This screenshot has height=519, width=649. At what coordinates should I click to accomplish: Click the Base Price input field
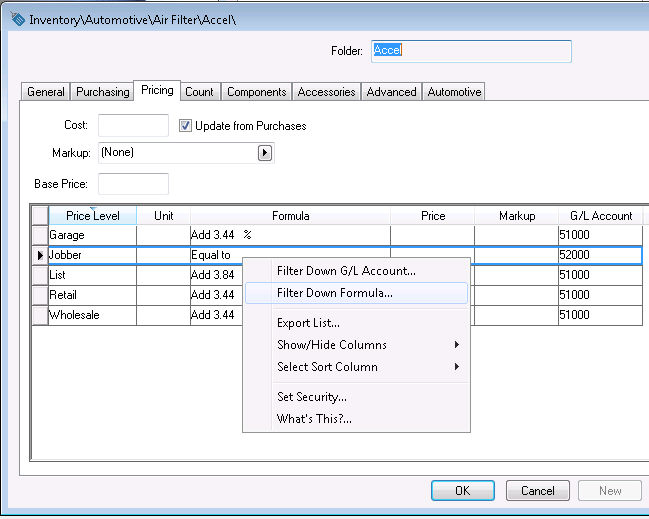(133, 184)
